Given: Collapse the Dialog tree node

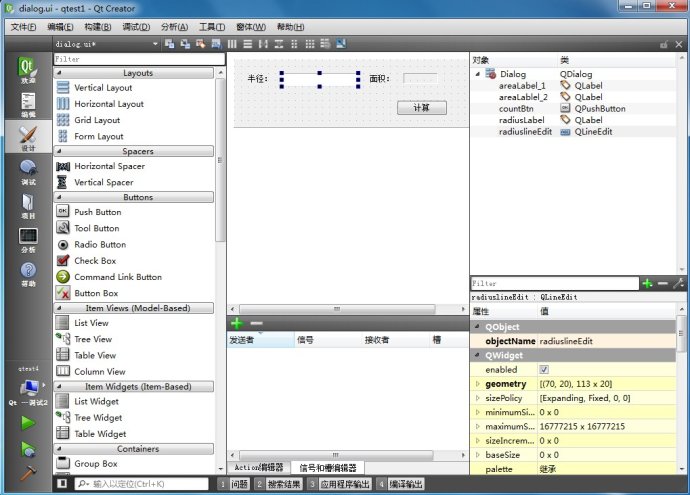Looking at the screenshot, I should 478,74.
